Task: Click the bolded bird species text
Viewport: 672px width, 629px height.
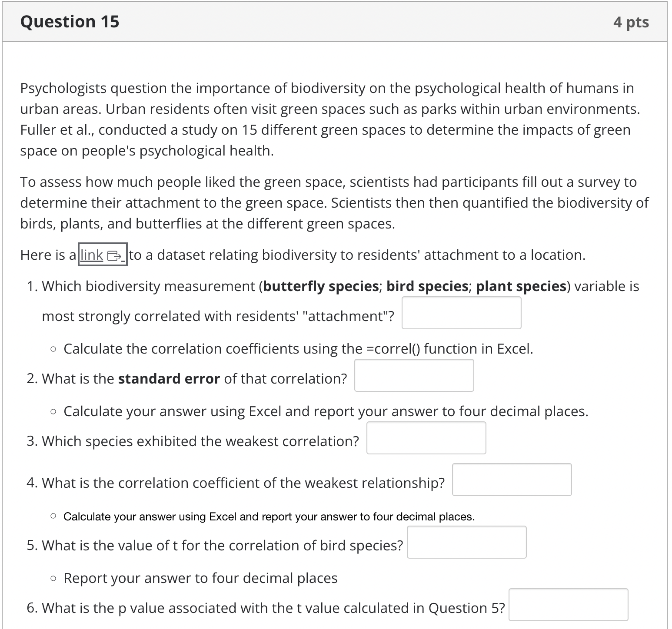Action: click(x=428, y=286)
